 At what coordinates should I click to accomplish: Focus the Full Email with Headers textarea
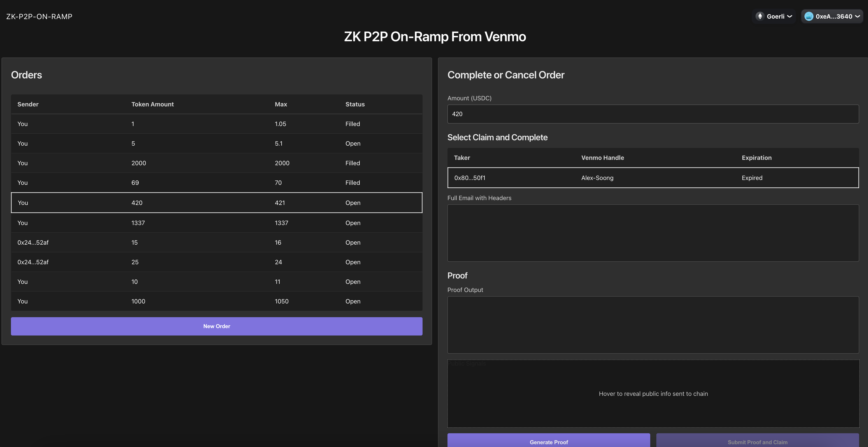point(653,233)
